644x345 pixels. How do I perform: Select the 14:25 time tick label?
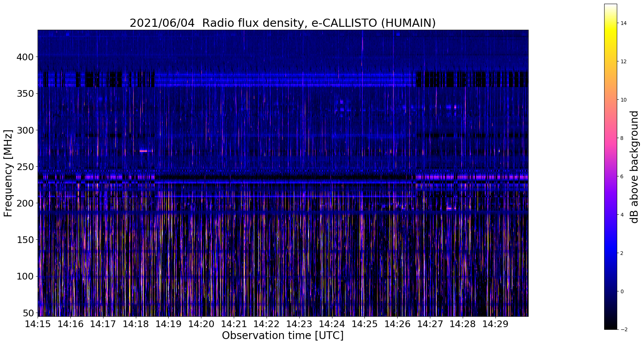365,324
